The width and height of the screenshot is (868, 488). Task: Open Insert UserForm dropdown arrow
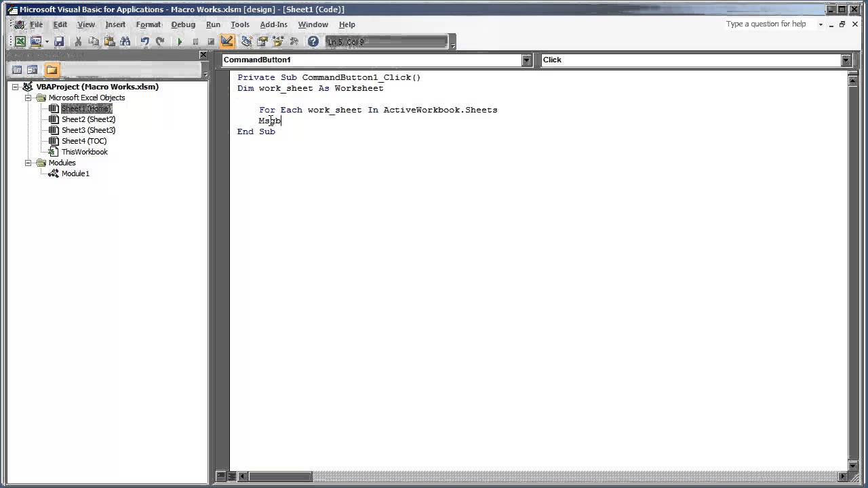(47, 42)
